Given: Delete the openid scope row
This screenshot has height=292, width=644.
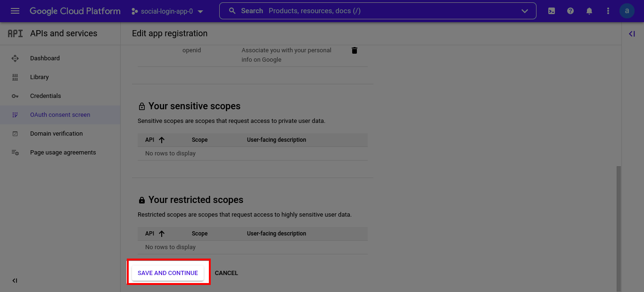Looking at the screenshot, I should tap(355, 50).
